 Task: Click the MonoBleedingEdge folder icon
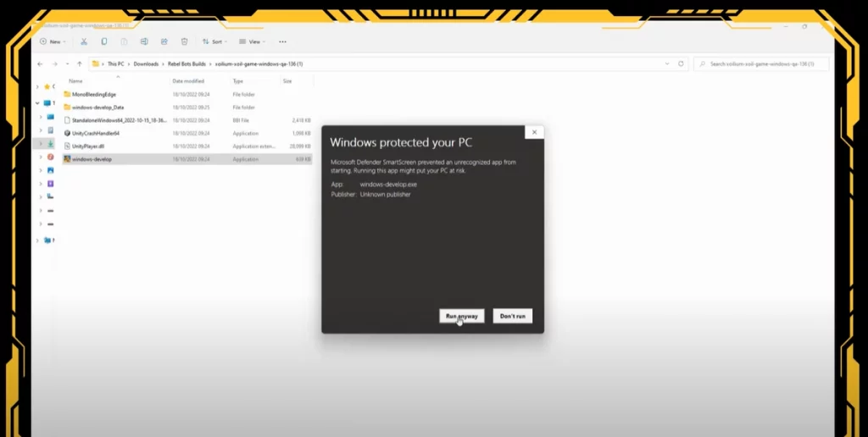[x=67, y=94]
